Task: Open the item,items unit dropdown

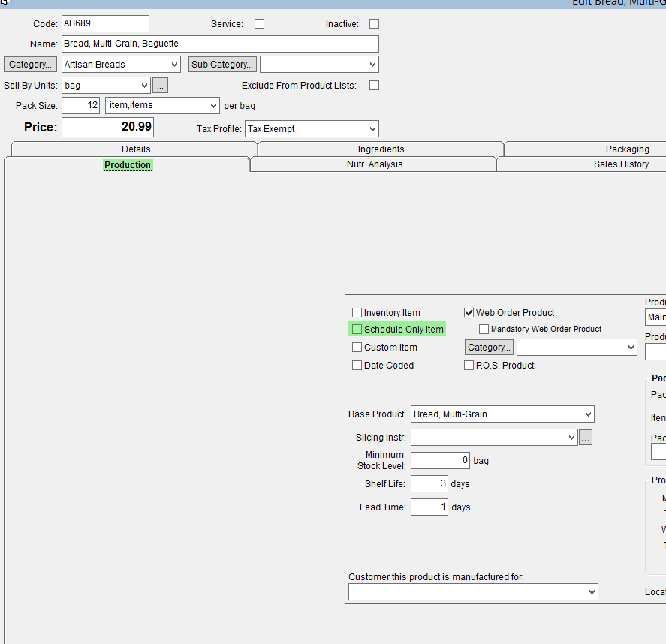Action: (x=162, y=105)
